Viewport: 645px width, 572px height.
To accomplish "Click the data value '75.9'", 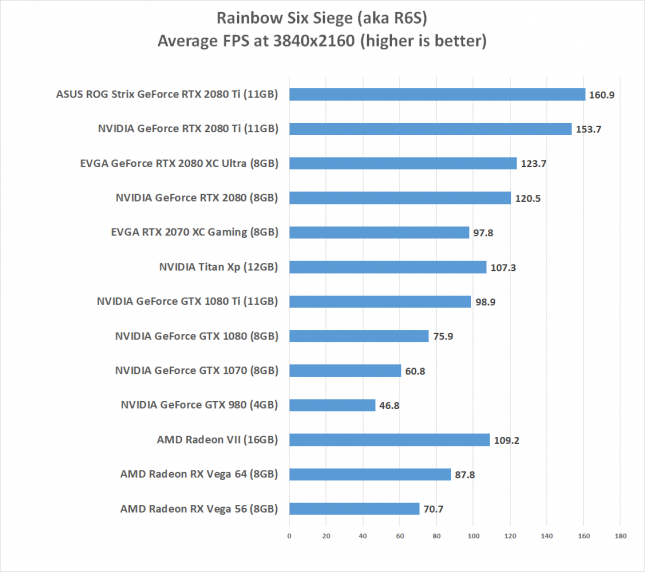I will tap(443, 336).
